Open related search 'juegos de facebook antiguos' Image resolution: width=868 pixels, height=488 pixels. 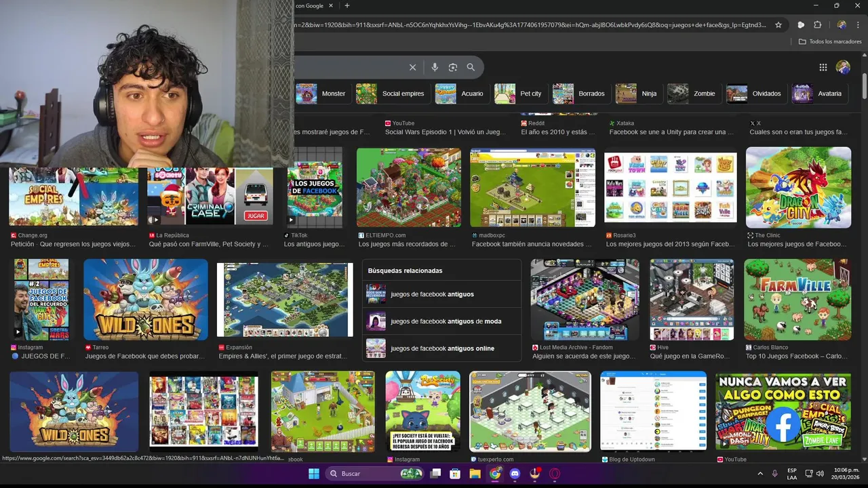point(442,294)
